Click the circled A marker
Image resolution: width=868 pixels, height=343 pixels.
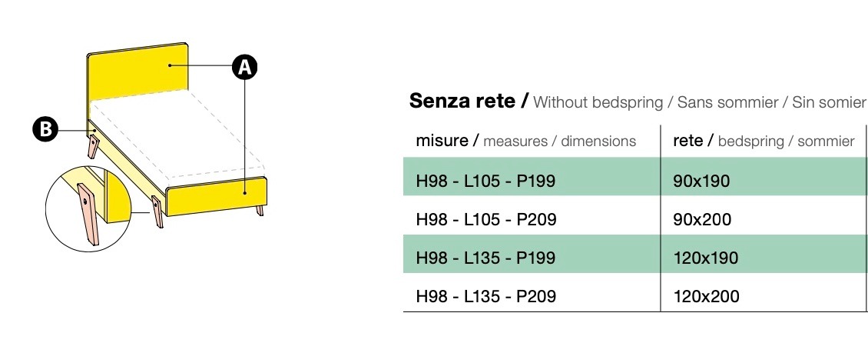pos(244,68)
